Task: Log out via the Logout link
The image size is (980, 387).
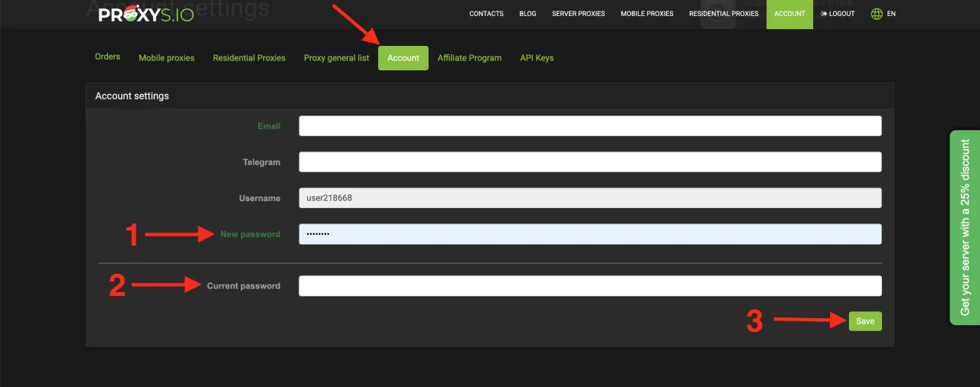Action: [x=838, y=14]
